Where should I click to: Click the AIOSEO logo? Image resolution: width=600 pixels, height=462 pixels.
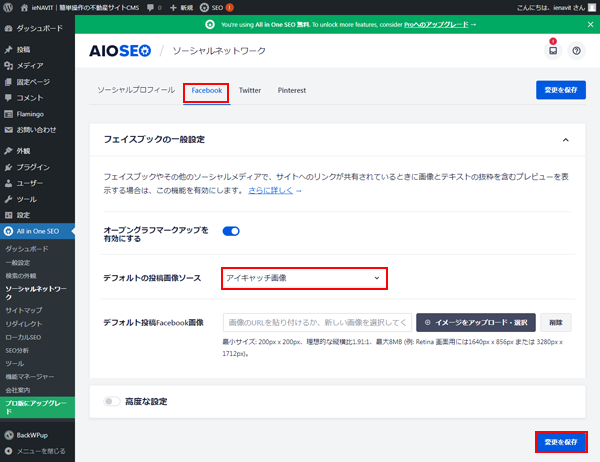tap(120, 51)
